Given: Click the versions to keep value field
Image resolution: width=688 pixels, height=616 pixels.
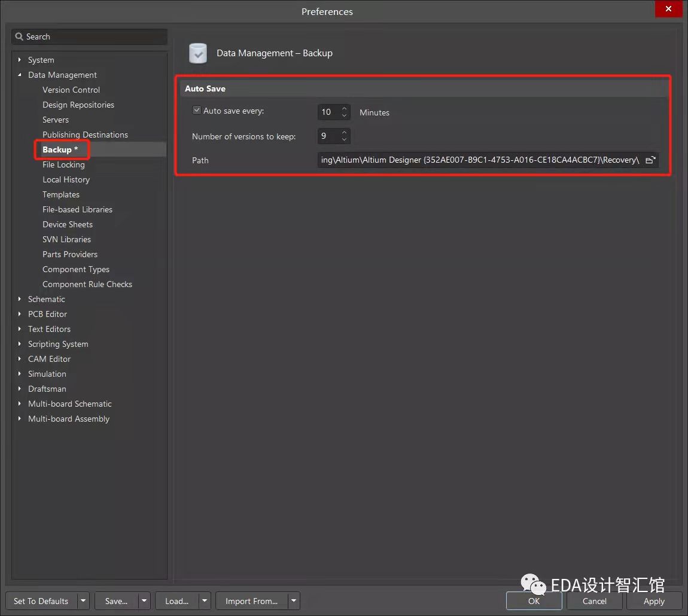Looking at the screenshot, I should pos(328,136).
